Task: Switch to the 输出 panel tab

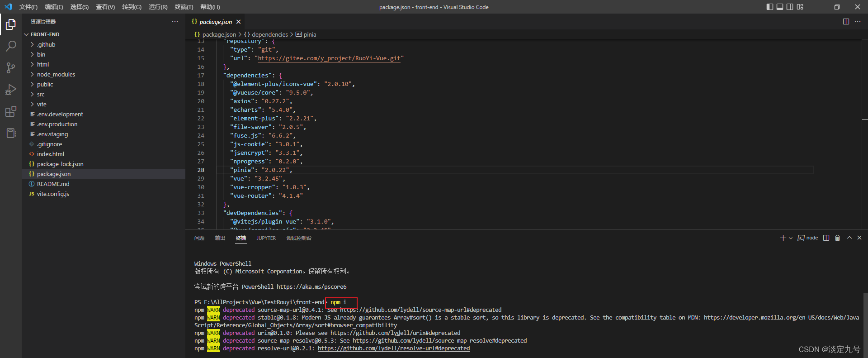Action: click(220, 238)
